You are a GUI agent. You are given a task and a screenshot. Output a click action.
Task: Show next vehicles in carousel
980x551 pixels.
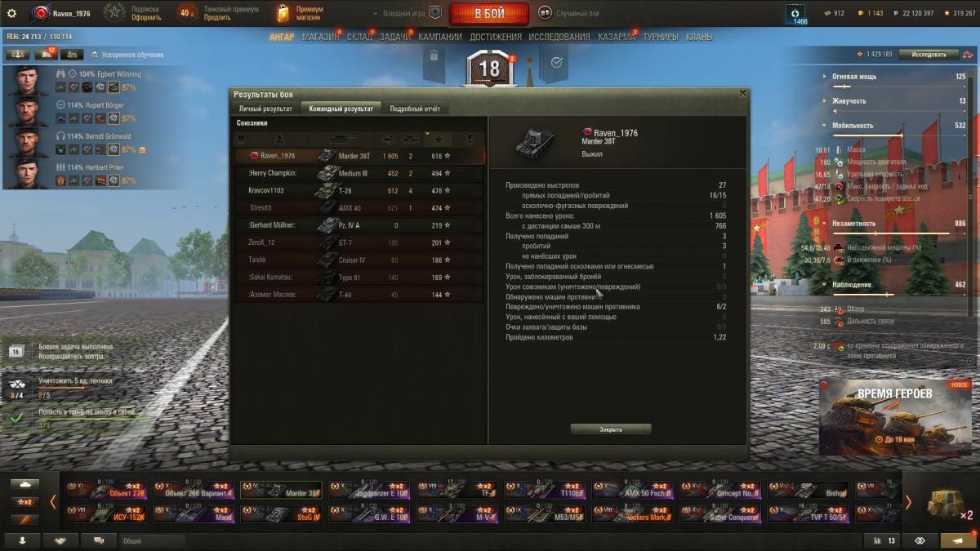click(x=908, y=502)
